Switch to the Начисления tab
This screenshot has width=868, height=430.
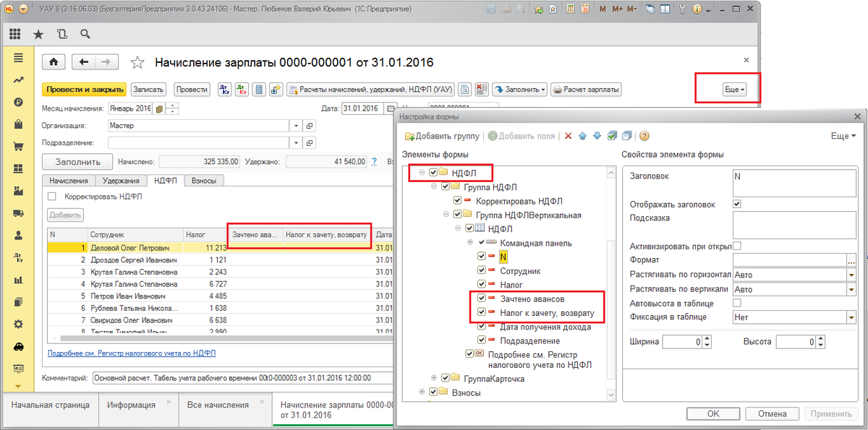click(69, 181)
